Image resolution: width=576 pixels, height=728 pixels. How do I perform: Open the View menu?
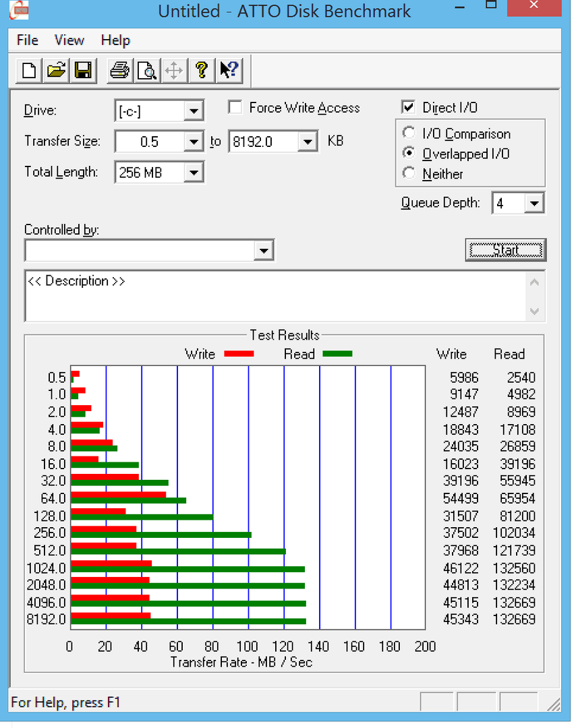69,40
